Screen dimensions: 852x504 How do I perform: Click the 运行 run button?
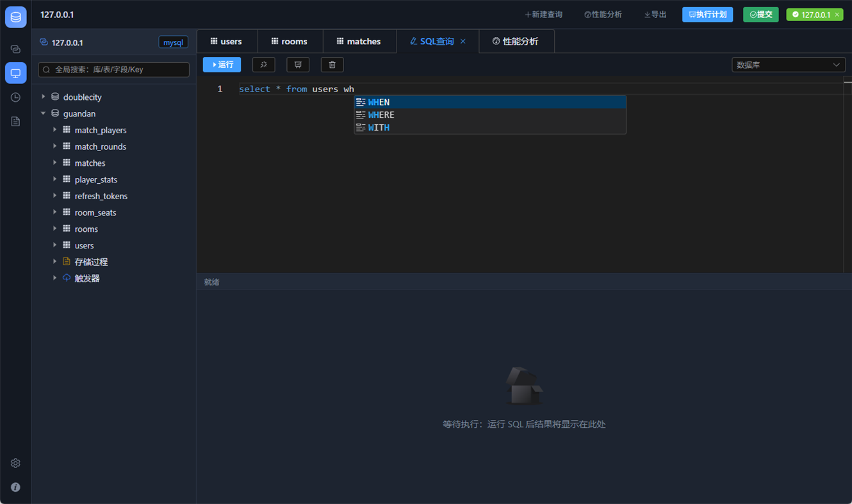222,65
